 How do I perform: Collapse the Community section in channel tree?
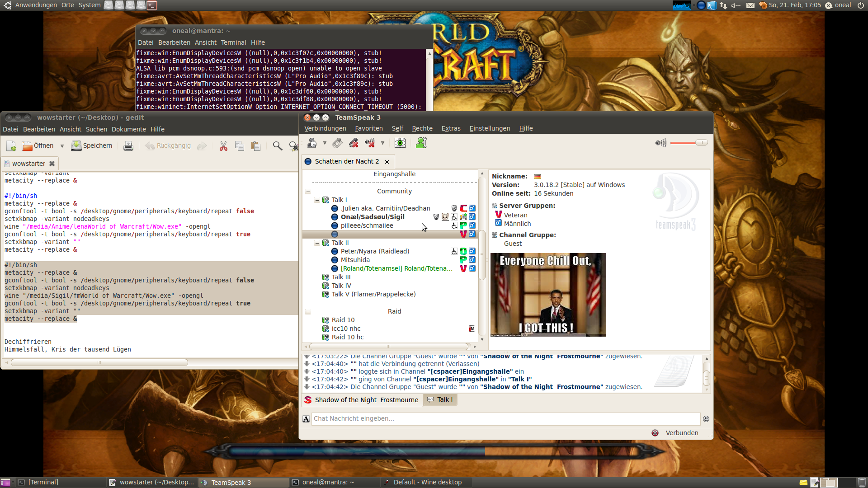click(x=308, y=192)
